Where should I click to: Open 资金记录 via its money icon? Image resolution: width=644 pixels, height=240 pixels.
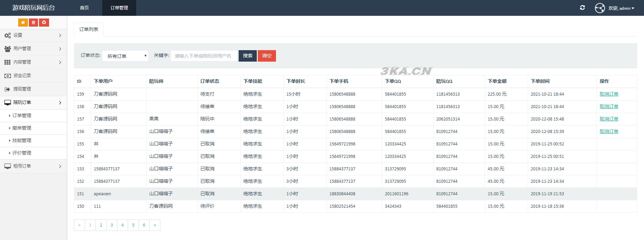(x=7, y=76)
